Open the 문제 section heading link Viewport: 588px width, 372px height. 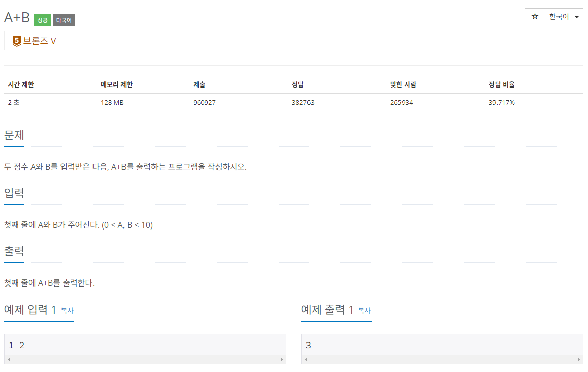[x=13, y=135]
